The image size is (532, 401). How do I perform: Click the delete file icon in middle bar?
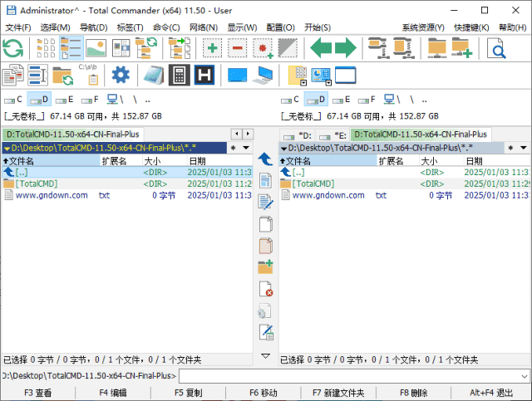pyautogui.click(x=265, y=289)
